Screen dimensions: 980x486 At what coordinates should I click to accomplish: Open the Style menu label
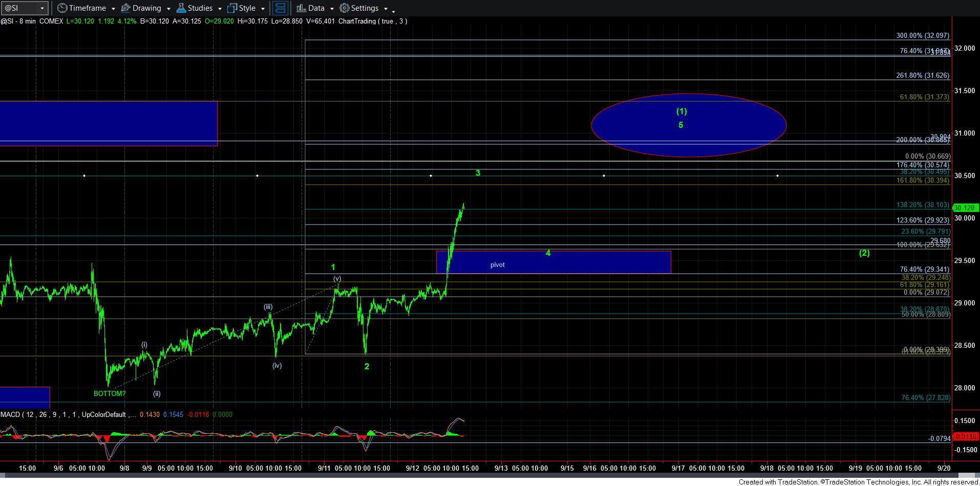pyautogui.click(x=247, y=8)
